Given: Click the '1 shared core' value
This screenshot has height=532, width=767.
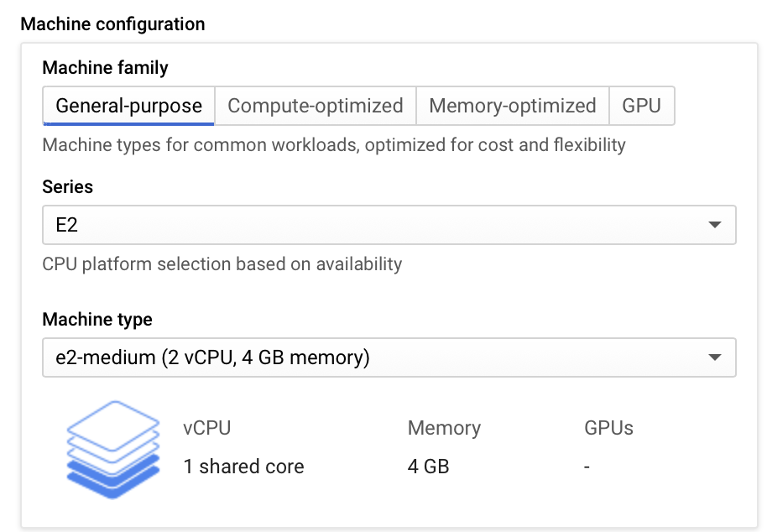Looking at the screenshot, I should click(243, 467).
